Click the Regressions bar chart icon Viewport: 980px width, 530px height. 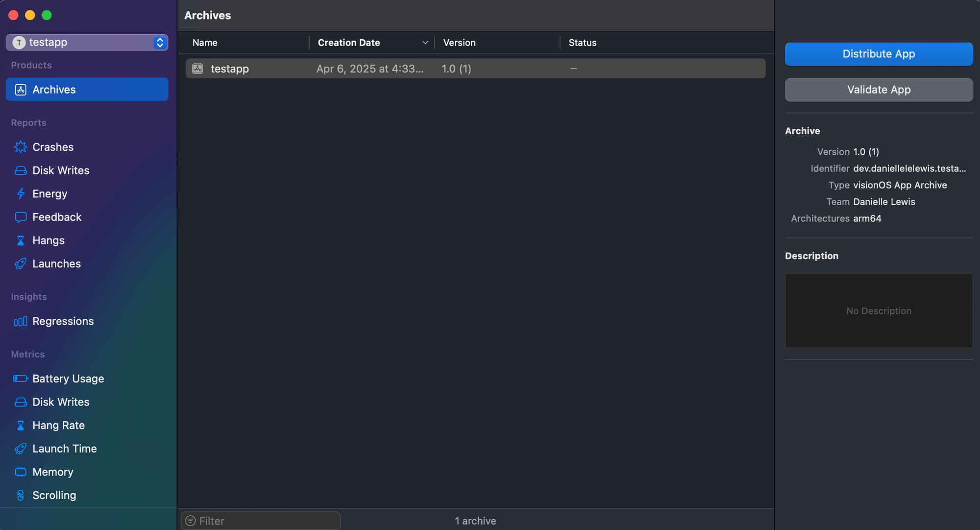21,321
